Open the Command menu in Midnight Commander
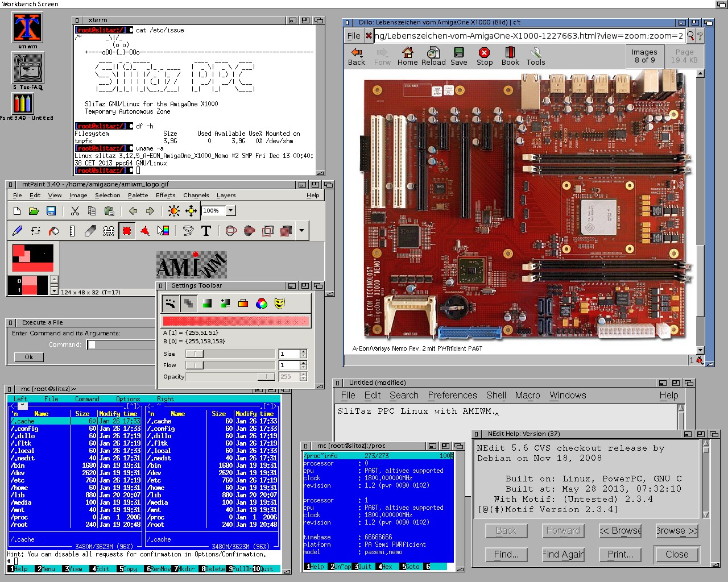This screenshot has width=728, height=582. [x=87, y=399]
